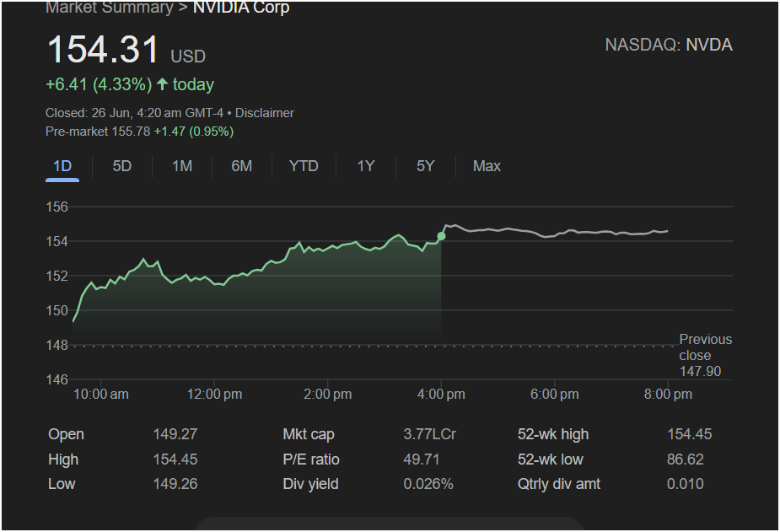Click the Mkt cap label
Image resolution: width=780 pixels, height=532 pixels.
pos(309,434)
